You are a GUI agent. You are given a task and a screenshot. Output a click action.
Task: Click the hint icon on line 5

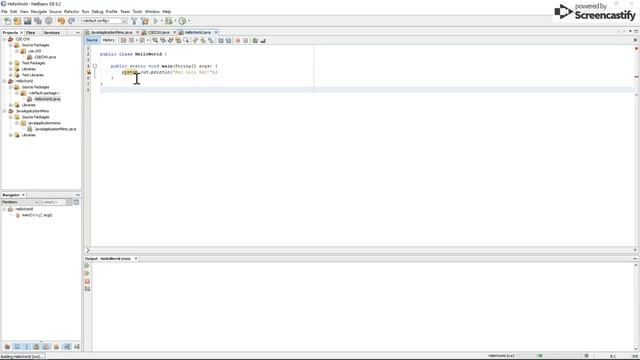[88, 72]
